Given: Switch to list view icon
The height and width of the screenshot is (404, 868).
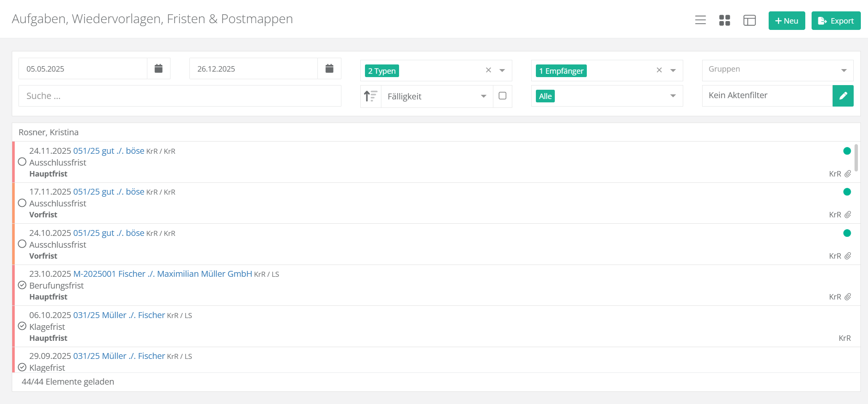Looking at the screenshot, I should (700, 20).
